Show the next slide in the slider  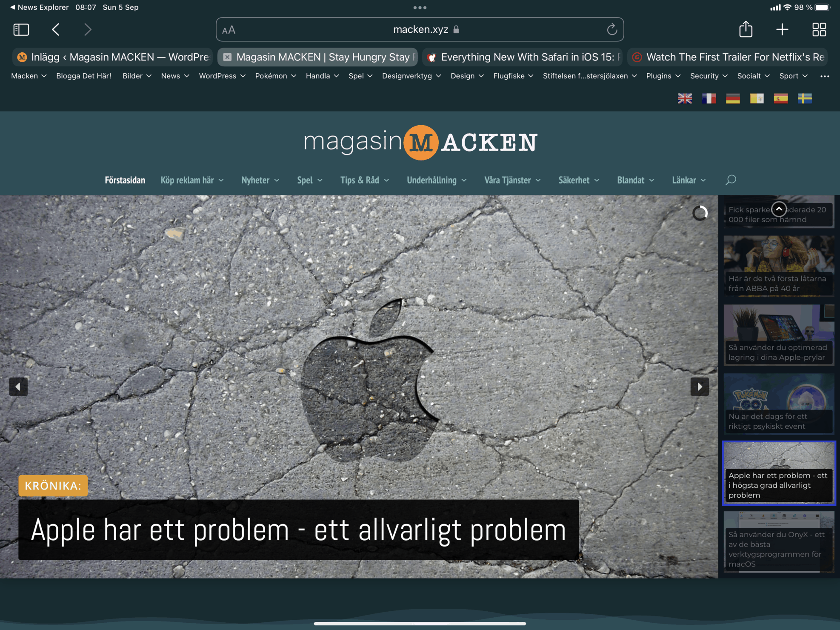pos(700,387)
